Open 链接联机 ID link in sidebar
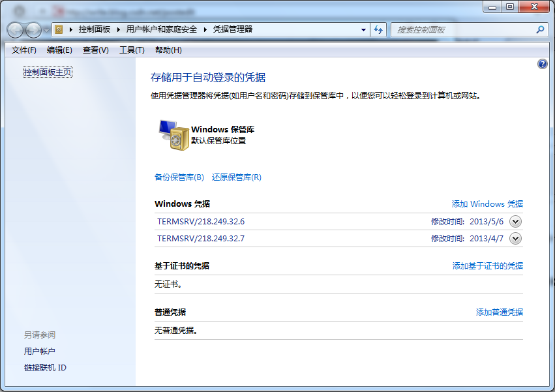 pos(45,368)
